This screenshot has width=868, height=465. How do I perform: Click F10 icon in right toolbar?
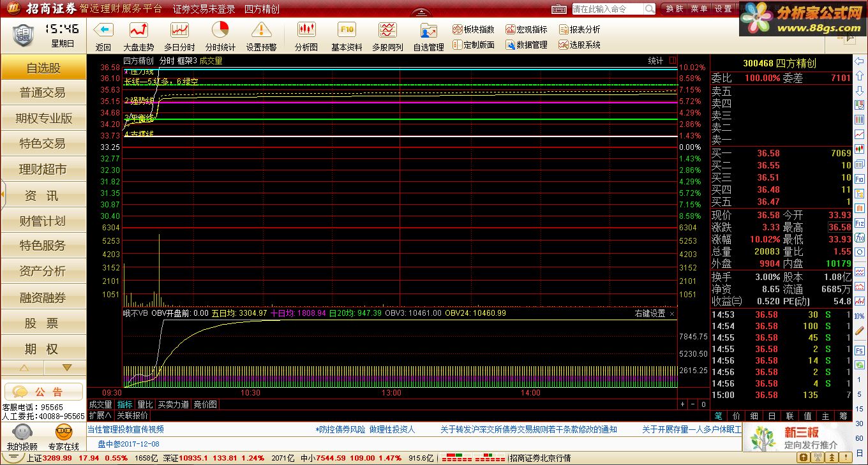click(x=859, y=178)
